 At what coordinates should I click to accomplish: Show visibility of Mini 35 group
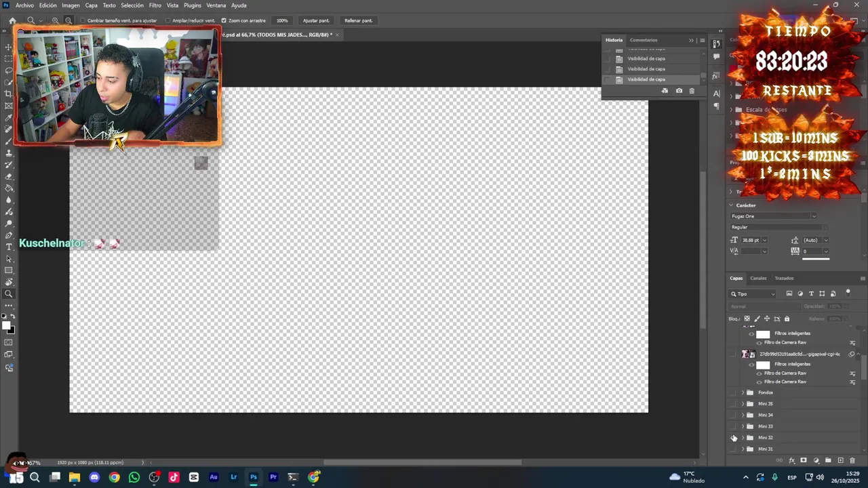(x=733, y=404)
